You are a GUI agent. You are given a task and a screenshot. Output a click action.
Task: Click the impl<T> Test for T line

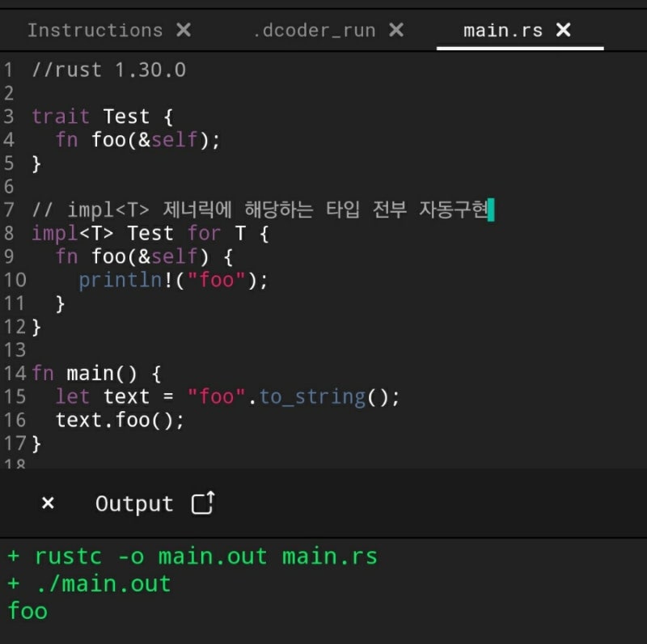150,234
